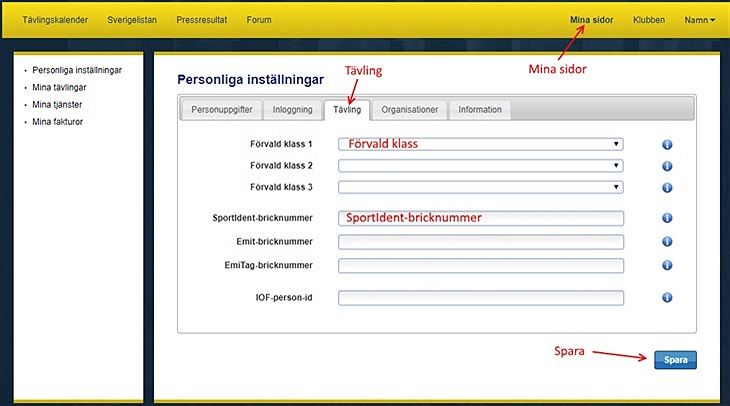Open info icon for Förvald klass 1
Image resolution: width=730 pixels, height=406 pixels.
click(x=667, y=145)
